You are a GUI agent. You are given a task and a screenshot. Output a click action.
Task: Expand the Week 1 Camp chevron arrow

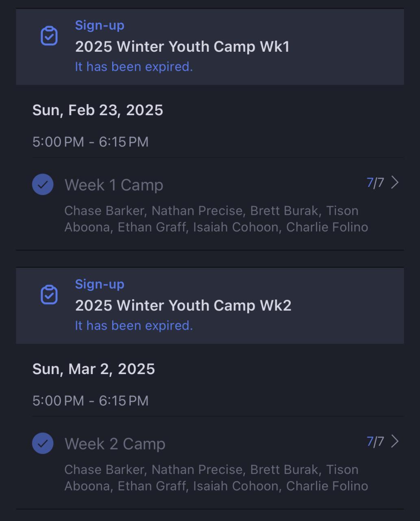tap(394, 182)
